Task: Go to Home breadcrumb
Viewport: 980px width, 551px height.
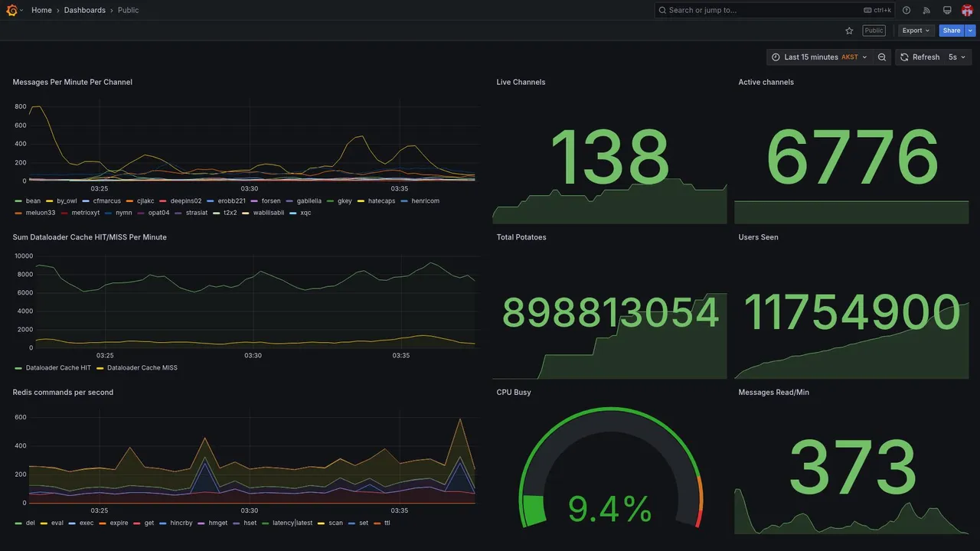Action: [x=41, y=10]
